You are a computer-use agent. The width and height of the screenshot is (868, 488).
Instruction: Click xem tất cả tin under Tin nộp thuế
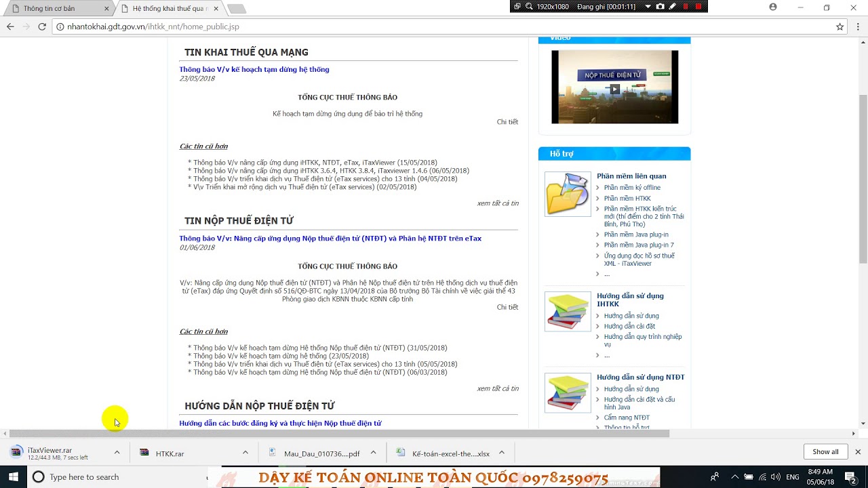tap(498, 388)
